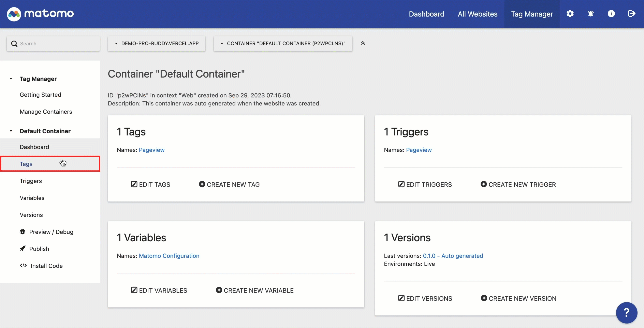Image resolution: width=644 pixels, height=328 pixels.
Task: Open version 0.1.0 - Auto generated link
Action: pos(453,256)
